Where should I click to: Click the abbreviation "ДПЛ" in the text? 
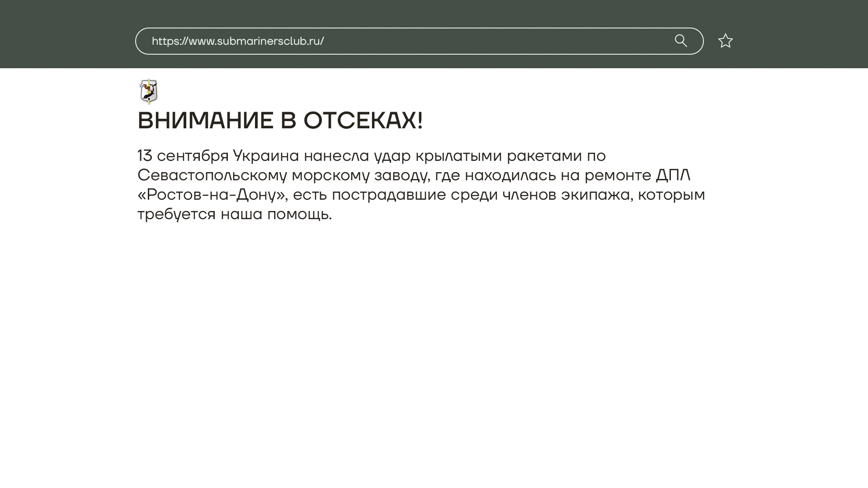pyautogui.click(x=673, y=175)
